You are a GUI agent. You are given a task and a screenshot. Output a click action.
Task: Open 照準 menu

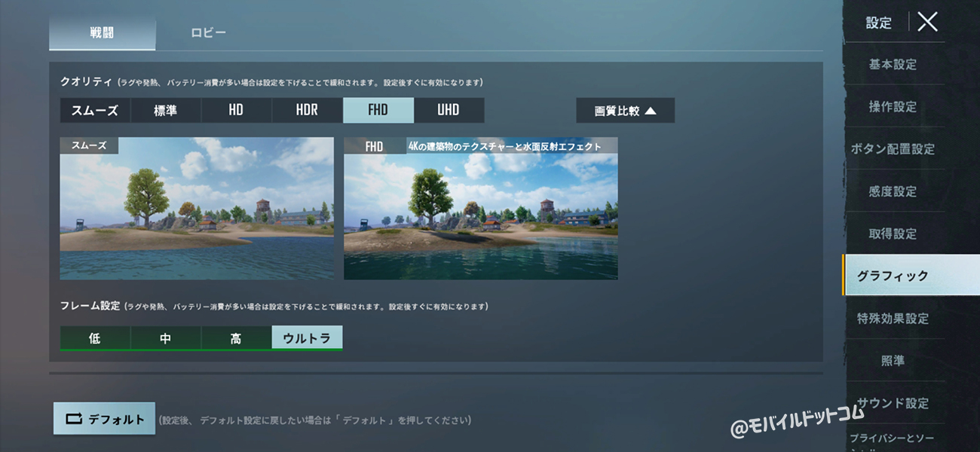point(893,361)
